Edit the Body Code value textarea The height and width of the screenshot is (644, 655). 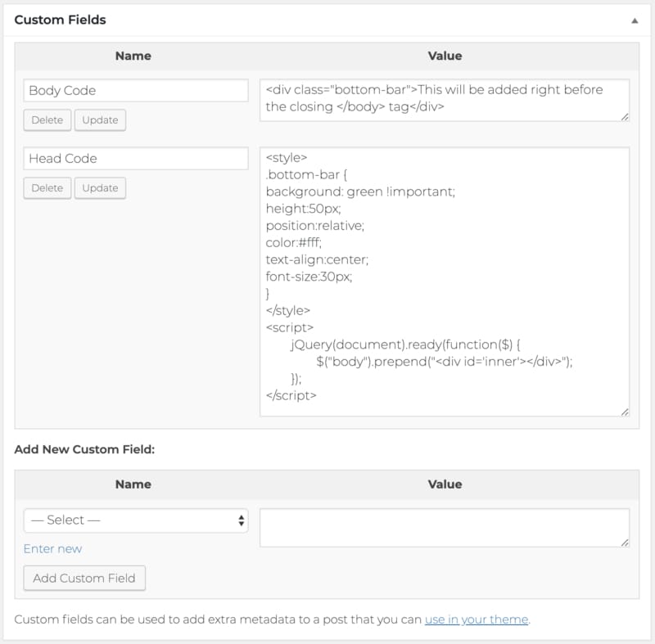pos(445,100)
